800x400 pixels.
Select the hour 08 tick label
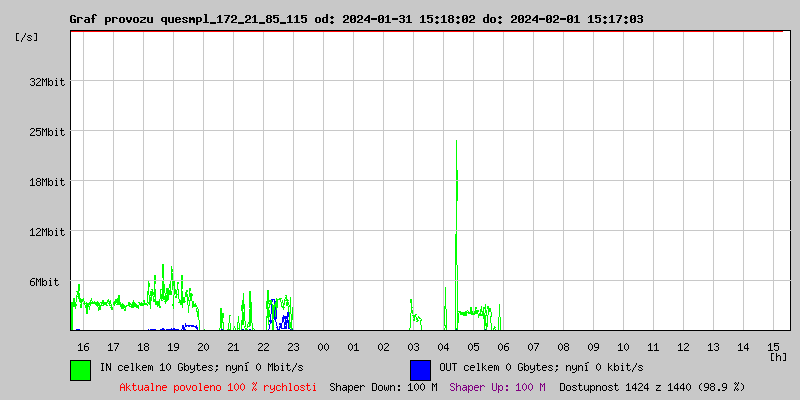563,346
